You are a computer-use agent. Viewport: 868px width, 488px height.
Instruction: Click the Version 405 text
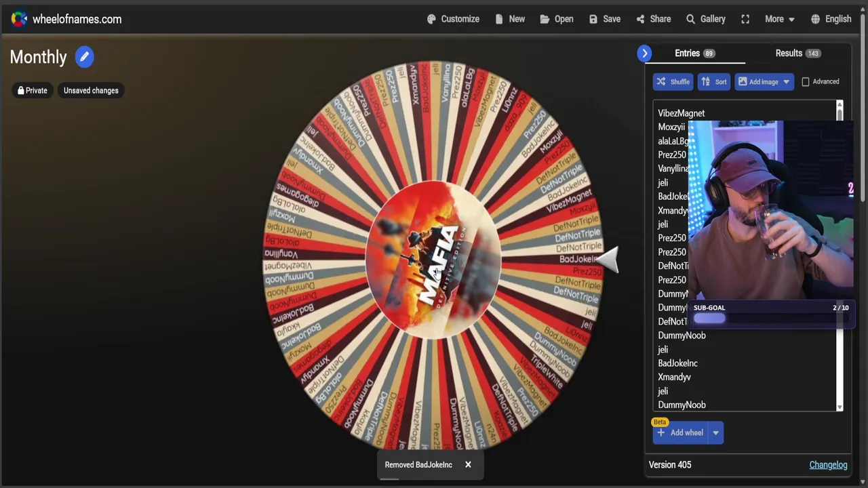[x=670, y=464]
